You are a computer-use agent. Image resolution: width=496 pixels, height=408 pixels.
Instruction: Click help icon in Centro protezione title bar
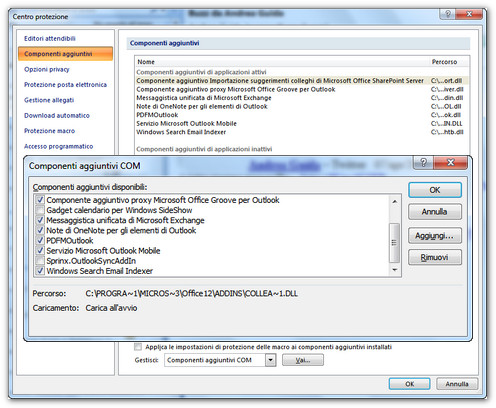pyautogui.click(x=448, y=14)
